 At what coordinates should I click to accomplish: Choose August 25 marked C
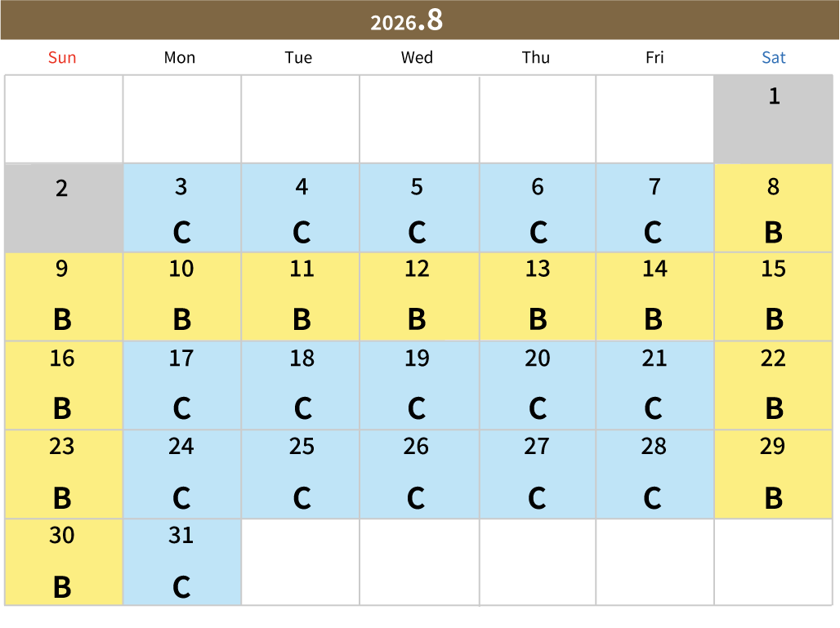pos(301,474)
